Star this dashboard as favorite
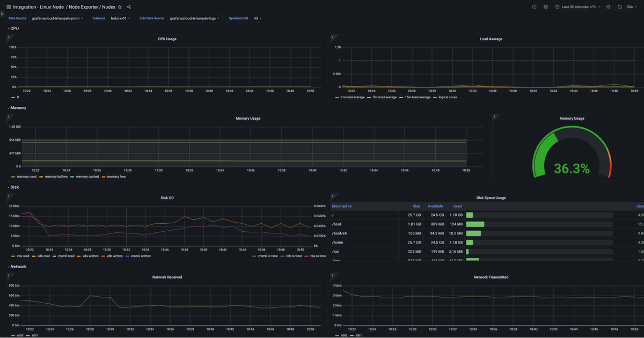The height and width of the screenshot is (338, 644). coord(120,7)
